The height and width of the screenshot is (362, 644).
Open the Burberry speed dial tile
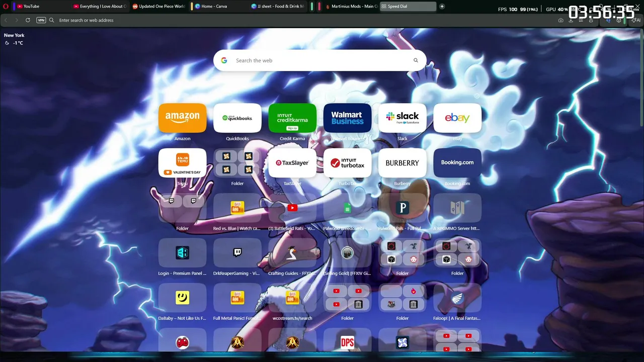[403, 163]
